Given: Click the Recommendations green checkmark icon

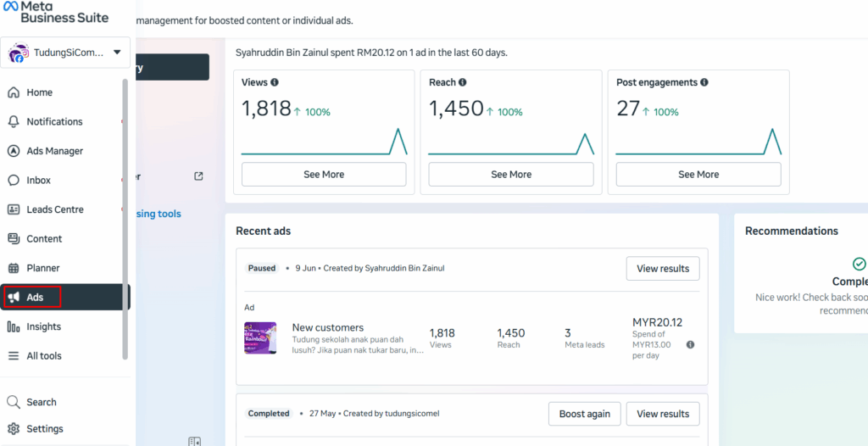Looking at the screenshot, I should [x=859, y=263].
